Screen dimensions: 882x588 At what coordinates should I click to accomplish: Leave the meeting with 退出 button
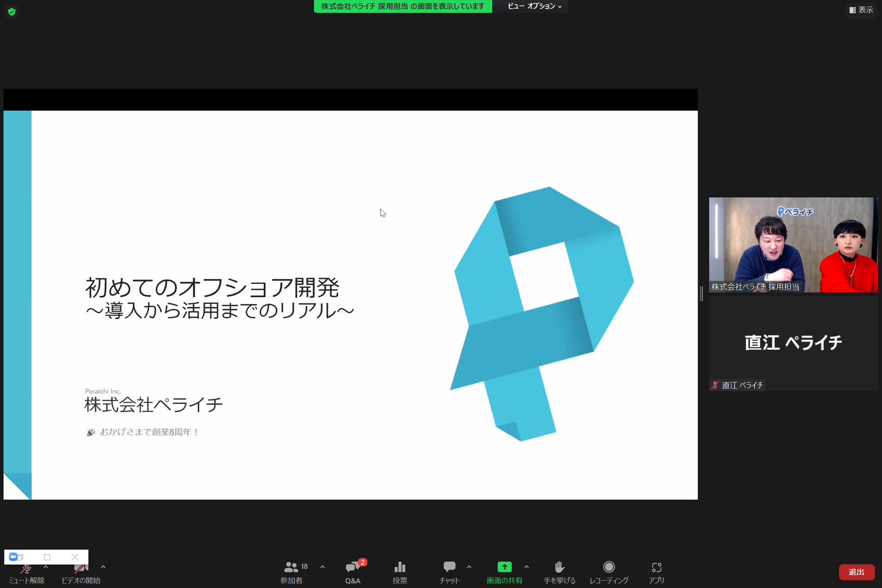(x=857, y=572)
